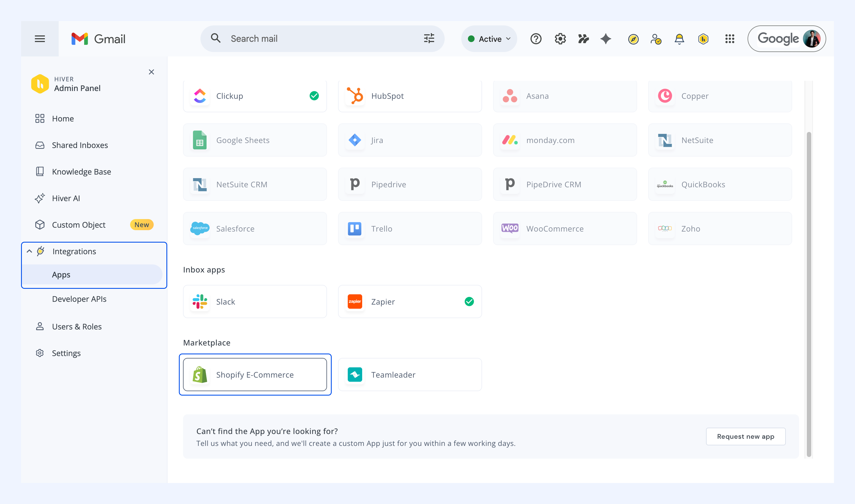Viewport: 855px width, 504px height.
Task: Open the QuickBooks app card
Action: point(720,185)
